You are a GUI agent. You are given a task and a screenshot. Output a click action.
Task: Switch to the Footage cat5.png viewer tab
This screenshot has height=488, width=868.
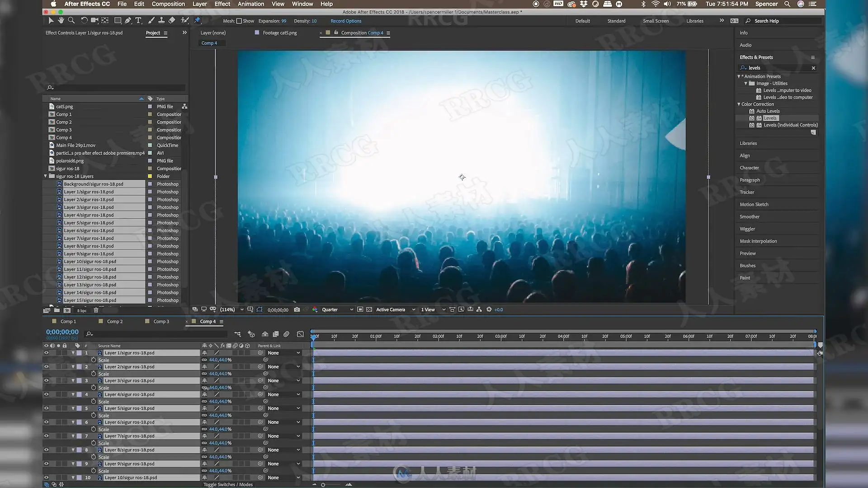(279, 33)
